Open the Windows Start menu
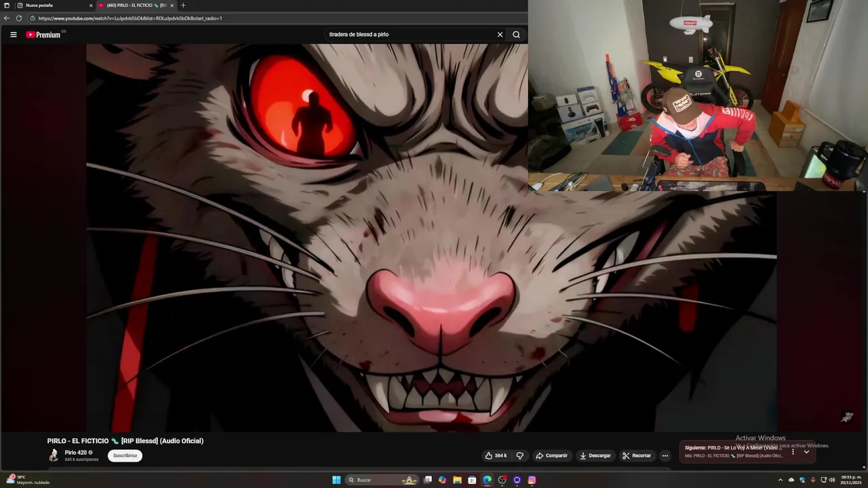The image size is (868, 488). (336, 480)
